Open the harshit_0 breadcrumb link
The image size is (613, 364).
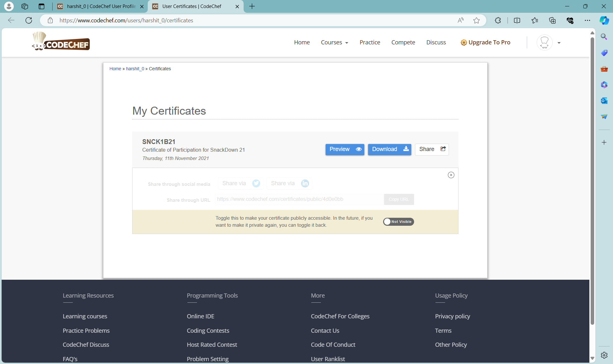pos(135,68)
